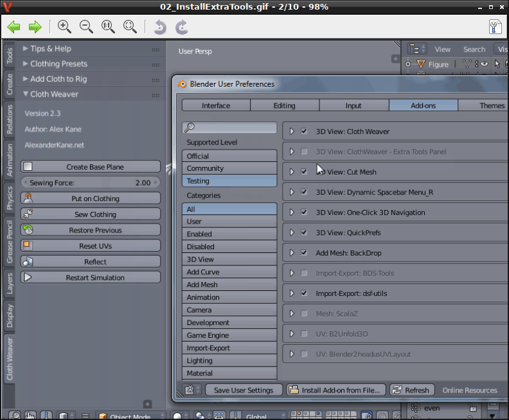The image size is (509, 420).
Task: Disable the 3D View: Cloth Weaver add-on
Action: pos(304,132)
